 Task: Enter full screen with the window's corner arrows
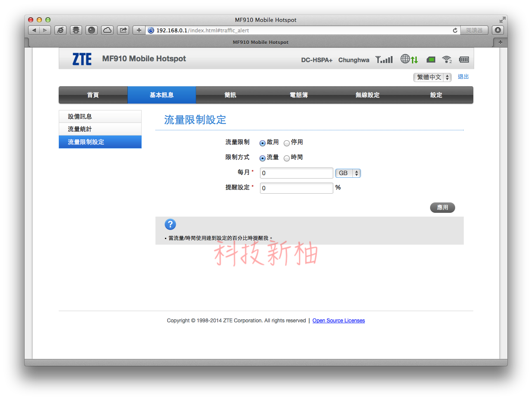pyautogui.click(x=502, y=20)
